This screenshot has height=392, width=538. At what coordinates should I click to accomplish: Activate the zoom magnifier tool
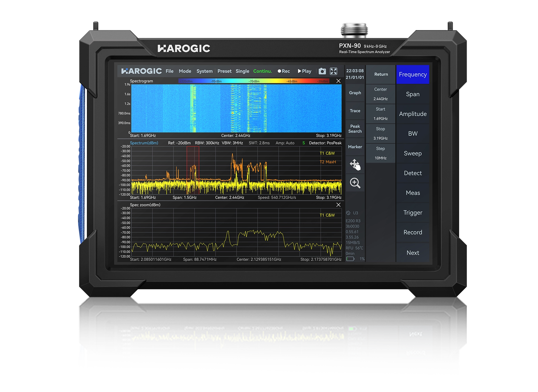click(355, 183)
